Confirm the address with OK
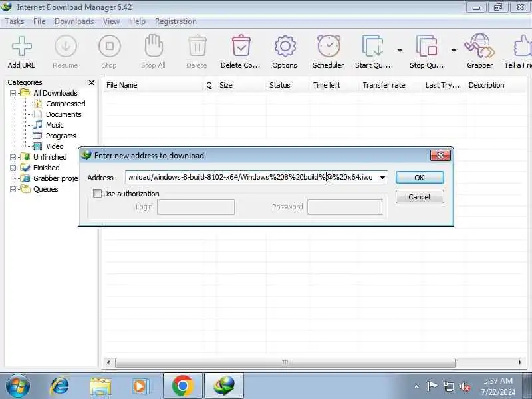The width and height of the screenshot is (532, 399). click(x=420, y=178)
